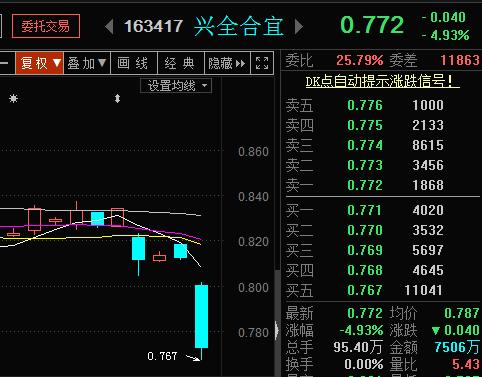Viewport: 482px width, 377px height.
Task: Select 买一 price 0.771
Action: point(365,210)
